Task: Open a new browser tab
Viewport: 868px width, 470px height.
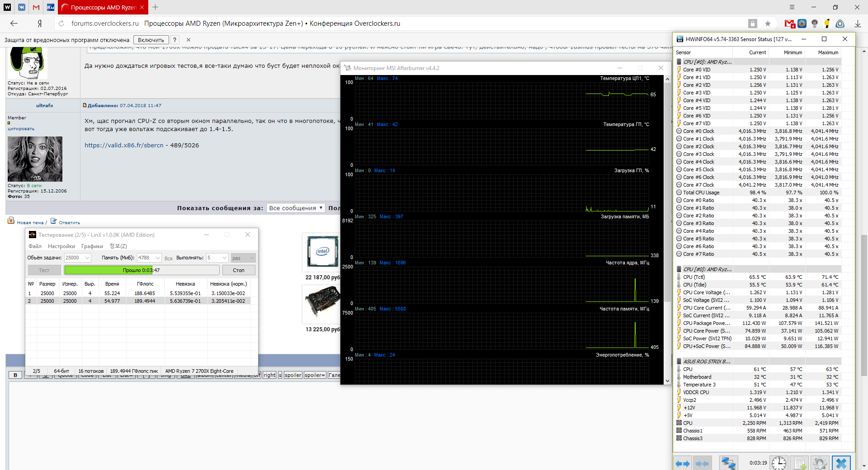Action: (x=155, y=7)
